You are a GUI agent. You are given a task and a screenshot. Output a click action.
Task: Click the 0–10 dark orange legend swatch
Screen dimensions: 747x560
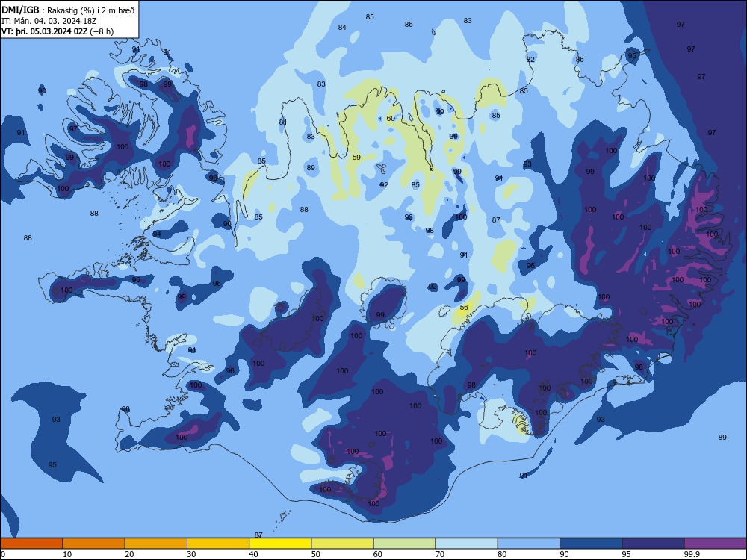[x=31, y=544]
